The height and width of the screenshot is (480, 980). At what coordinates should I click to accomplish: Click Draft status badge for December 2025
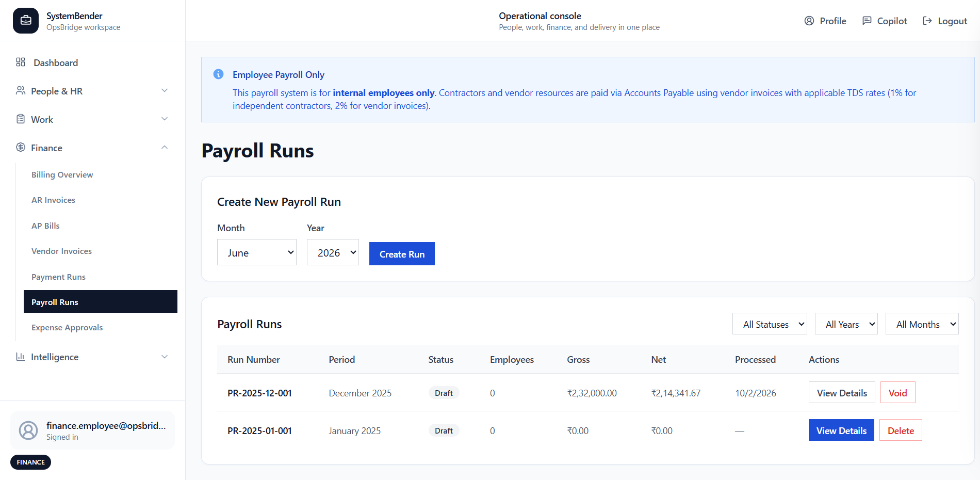[444, 393]
